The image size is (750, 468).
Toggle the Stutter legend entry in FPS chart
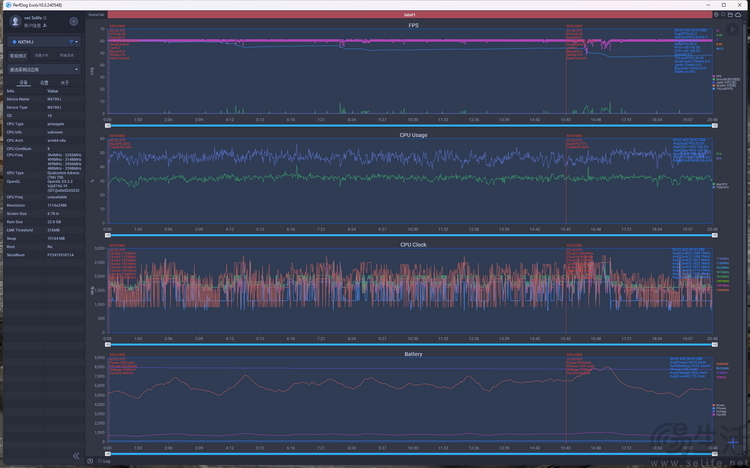click(x=724, y=86)
